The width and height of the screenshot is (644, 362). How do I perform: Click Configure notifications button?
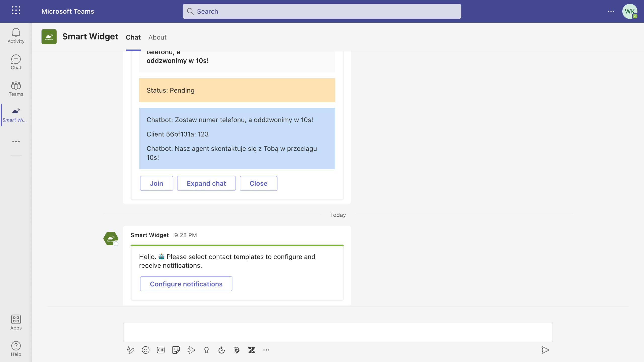tap(186, 284)
